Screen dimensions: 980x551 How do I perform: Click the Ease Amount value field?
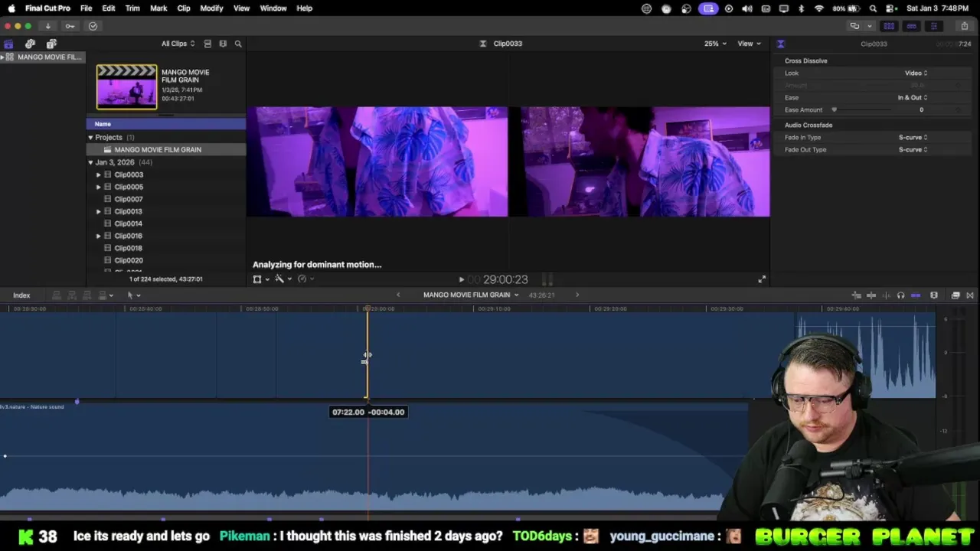point(921,109)
